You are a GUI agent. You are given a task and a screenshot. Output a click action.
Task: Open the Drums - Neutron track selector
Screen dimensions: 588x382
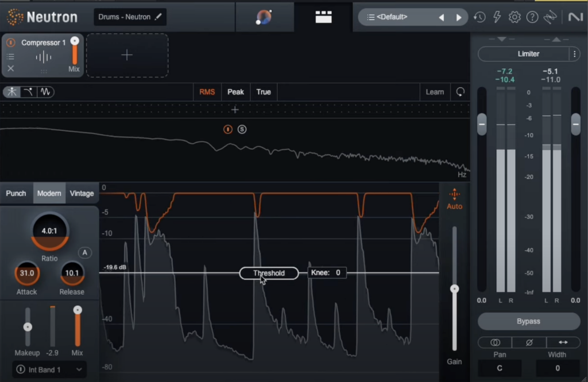pos(129,17)
